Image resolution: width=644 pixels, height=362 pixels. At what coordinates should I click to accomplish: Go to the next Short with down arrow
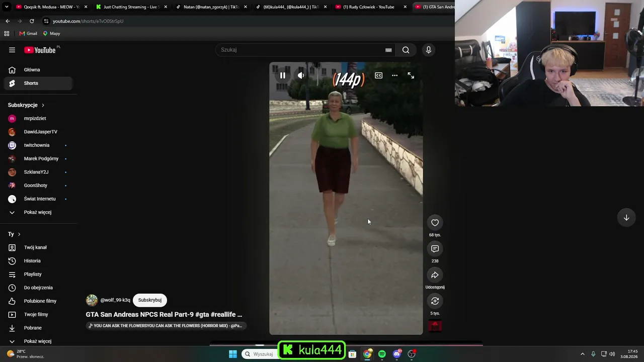click(x=626, y=218)
